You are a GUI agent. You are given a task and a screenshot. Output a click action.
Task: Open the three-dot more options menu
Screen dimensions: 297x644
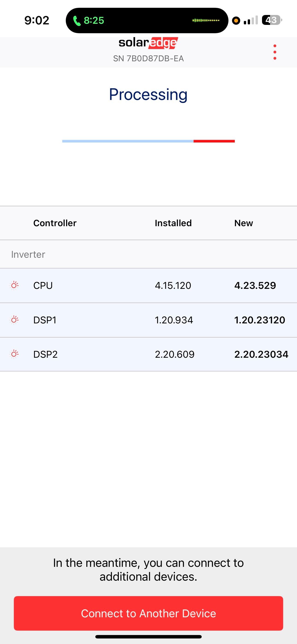pyautogui.click(x=274, y=52)
